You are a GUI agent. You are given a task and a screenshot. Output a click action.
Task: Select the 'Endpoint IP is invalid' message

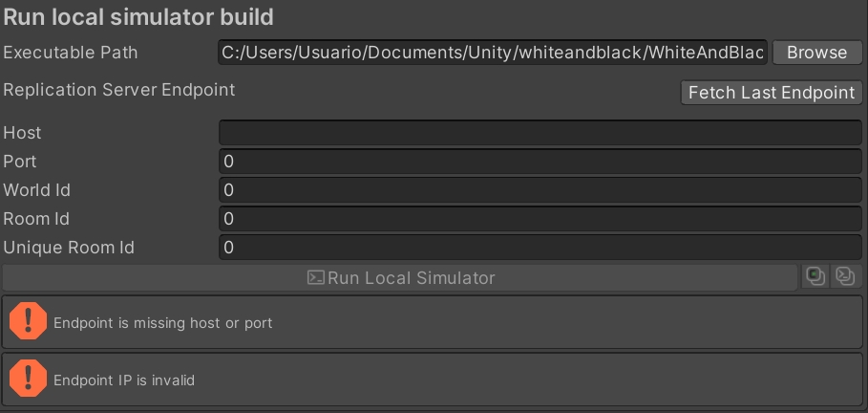124,380
